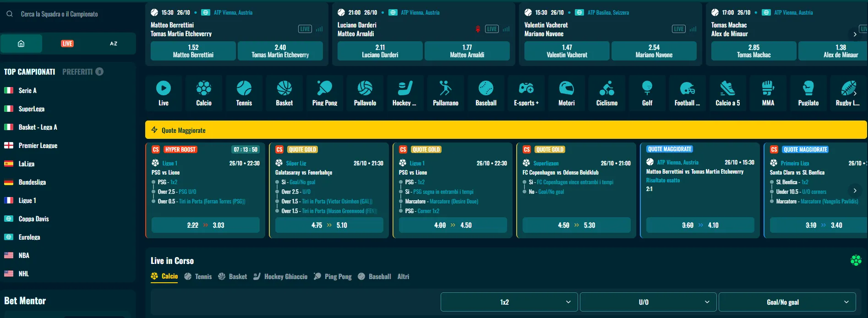The image size is (868, 318).
Task: Select the Calcio a 5 boot icon
Action: pyautogui.click(x=728, y=88)
